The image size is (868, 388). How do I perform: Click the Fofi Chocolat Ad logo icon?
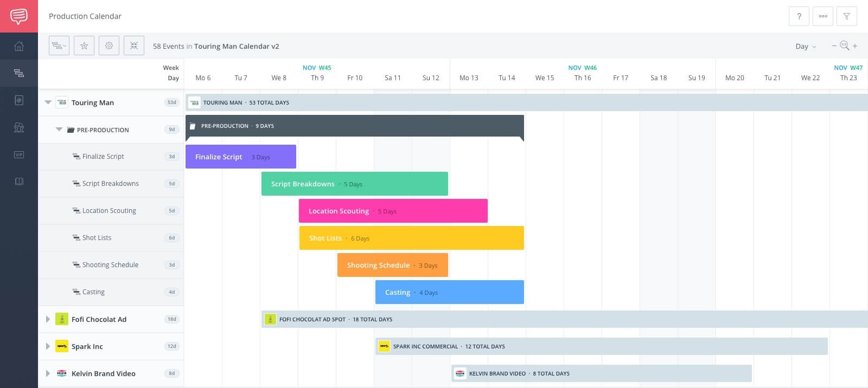click(x=62, y=319)
